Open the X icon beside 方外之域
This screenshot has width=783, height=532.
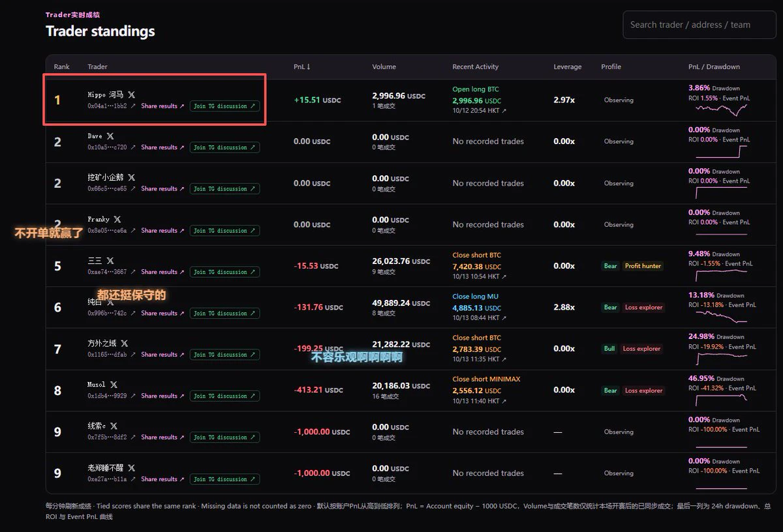(x=125, y=343)
